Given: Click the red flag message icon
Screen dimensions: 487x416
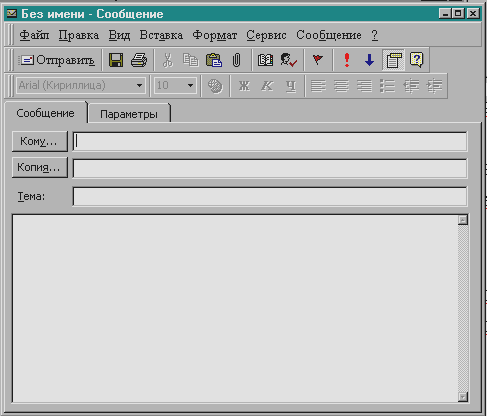Looking at the screenshot, I should point(317,60).
